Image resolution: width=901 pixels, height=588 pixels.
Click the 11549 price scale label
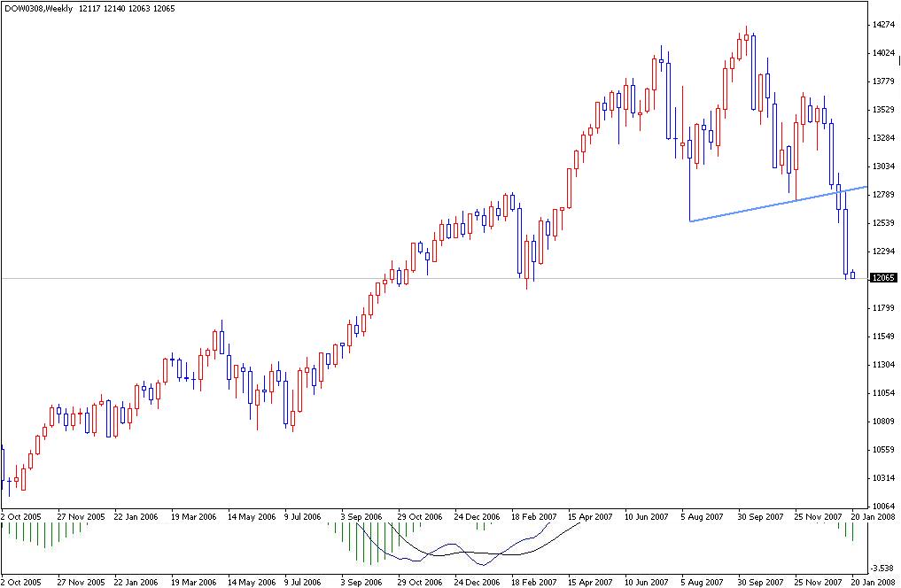pyautogui.click(x=883, y=336)
